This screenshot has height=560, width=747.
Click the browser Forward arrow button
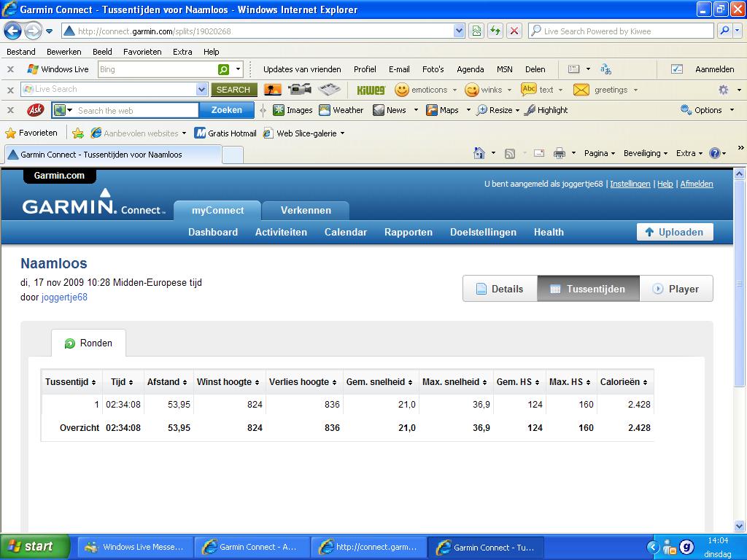[x=33, y=31]
